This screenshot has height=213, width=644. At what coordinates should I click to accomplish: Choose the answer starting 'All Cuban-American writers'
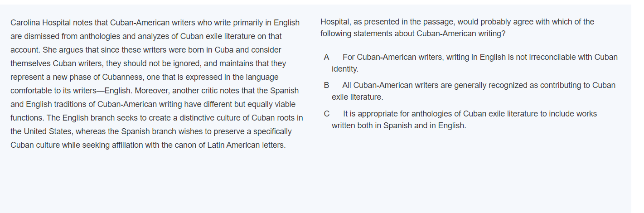coord(479,85)
